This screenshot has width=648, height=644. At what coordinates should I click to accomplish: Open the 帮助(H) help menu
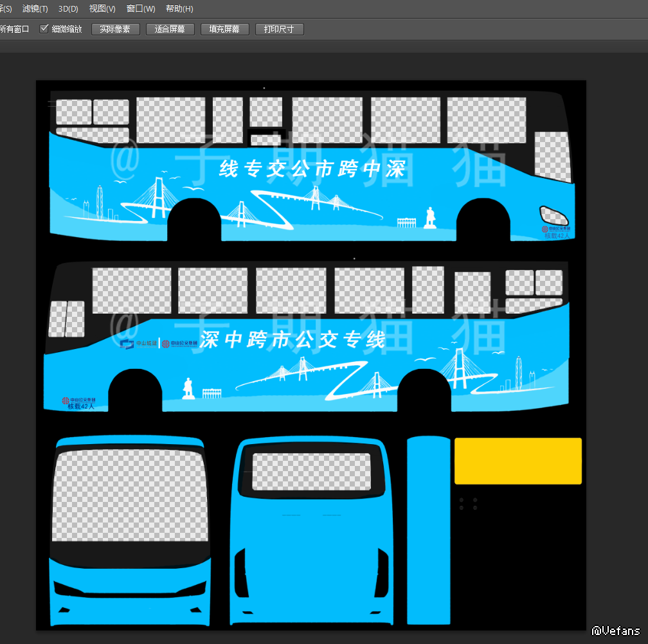179,9
